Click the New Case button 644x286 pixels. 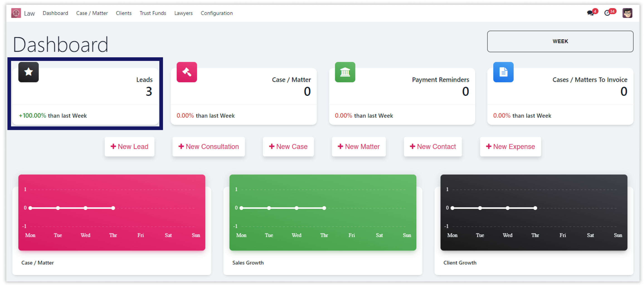tap(288, 147)
